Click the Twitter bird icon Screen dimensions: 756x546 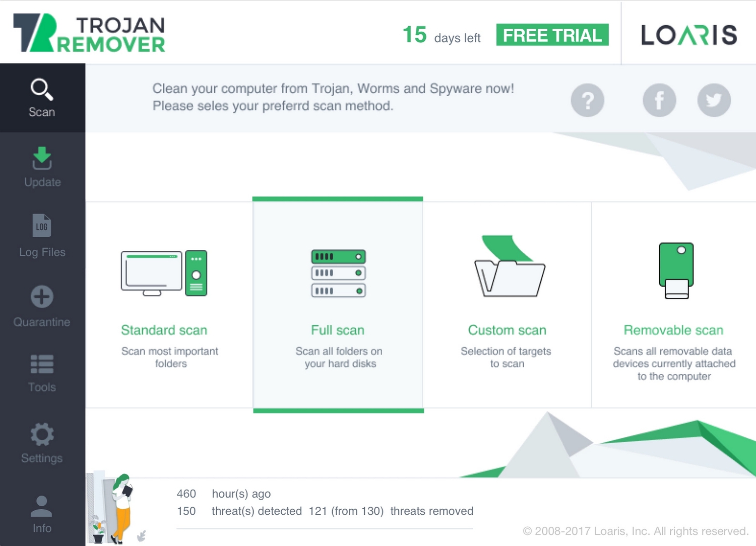(x=714, y=101)
